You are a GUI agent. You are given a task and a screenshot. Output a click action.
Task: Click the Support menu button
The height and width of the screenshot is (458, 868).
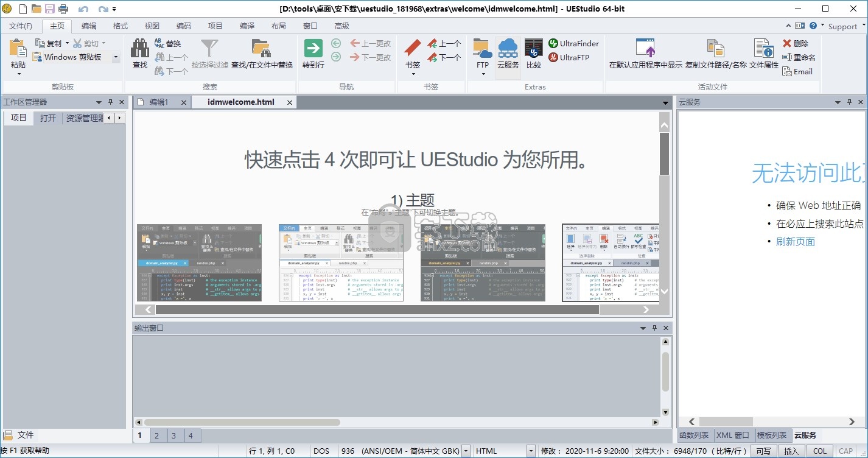coord(842,26)
